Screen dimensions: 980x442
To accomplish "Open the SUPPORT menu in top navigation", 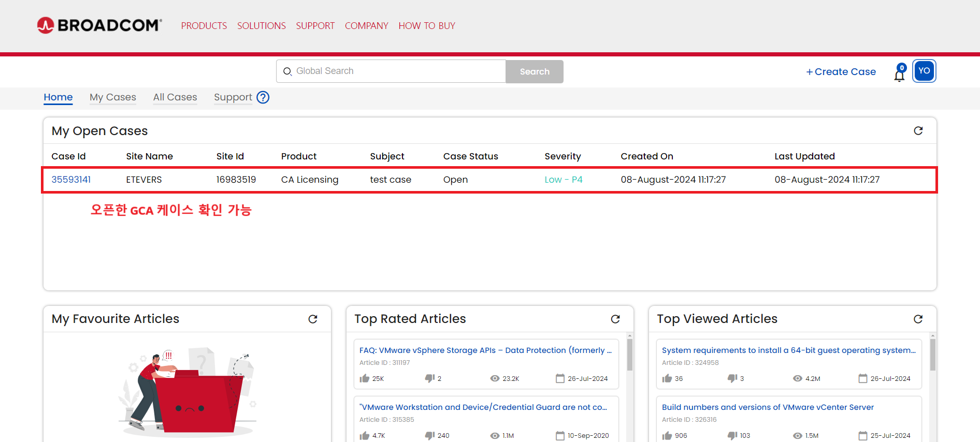I will 315,26.
